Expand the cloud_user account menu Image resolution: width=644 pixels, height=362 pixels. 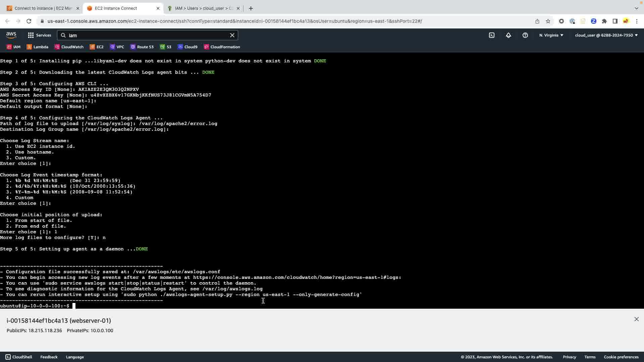[x=606, y=35]
